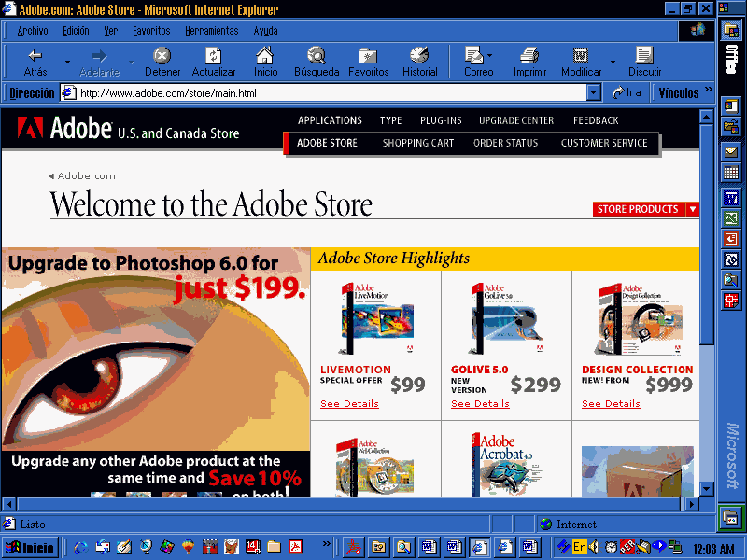Screen dimensions: 747x560
Task: Open the Búsqueda search icon
Action: pyautogui.click(x=317, y=56)
